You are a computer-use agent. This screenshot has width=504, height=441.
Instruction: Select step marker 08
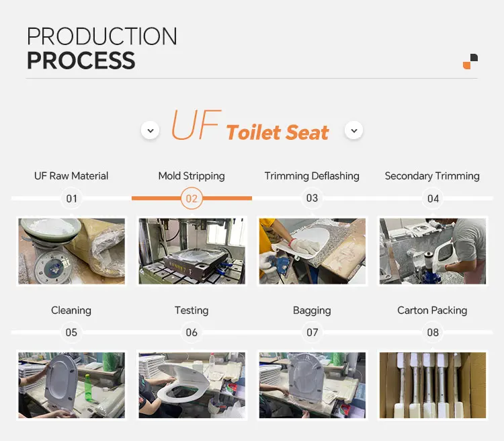[x=433, y=332]
